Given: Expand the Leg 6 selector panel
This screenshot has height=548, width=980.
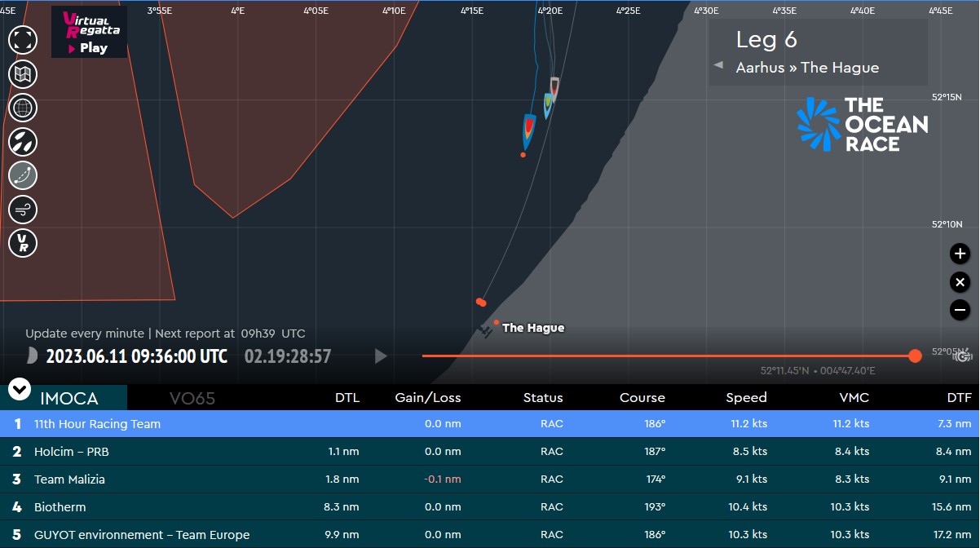Looking at the screenshot, I should coord(818,52).
